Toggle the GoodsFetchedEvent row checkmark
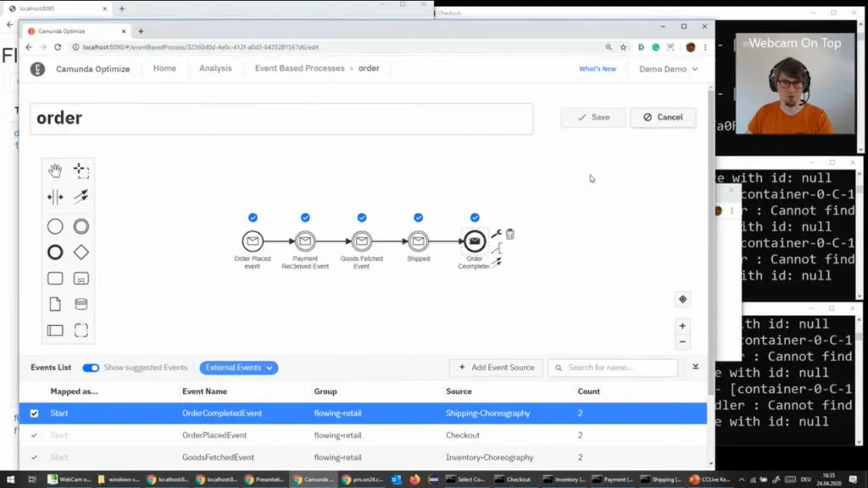Screen dimensions: 868x488 [x=34, y=457]
